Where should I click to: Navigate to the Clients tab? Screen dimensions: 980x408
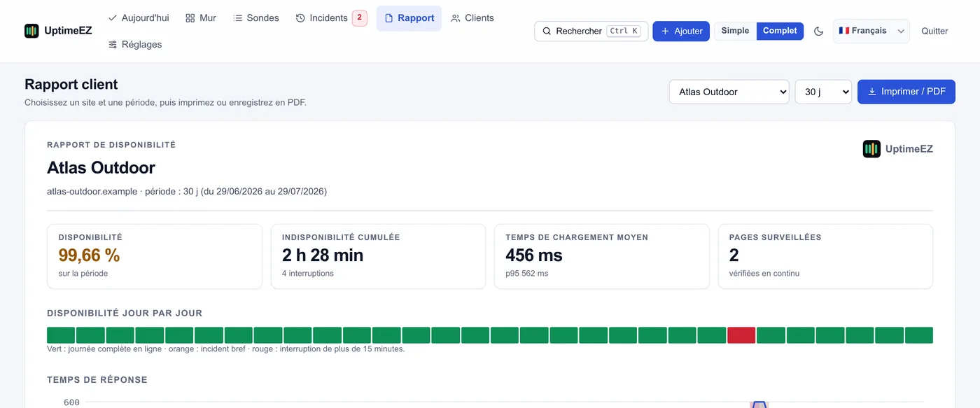tap(472, 18)
